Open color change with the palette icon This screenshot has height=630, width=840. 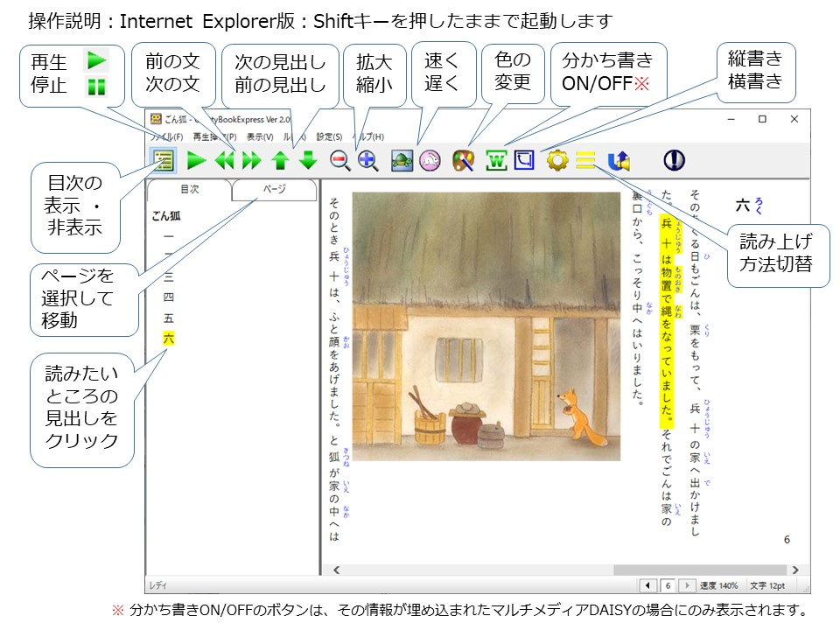464,161
